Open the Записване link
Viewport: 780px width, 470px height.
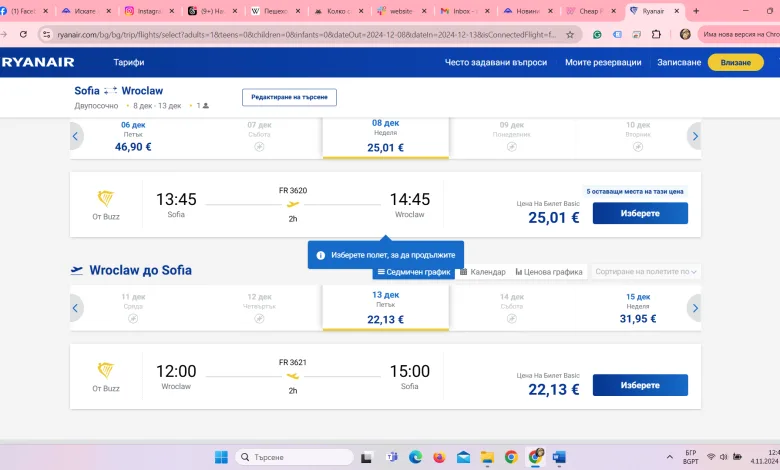[679, 62]
